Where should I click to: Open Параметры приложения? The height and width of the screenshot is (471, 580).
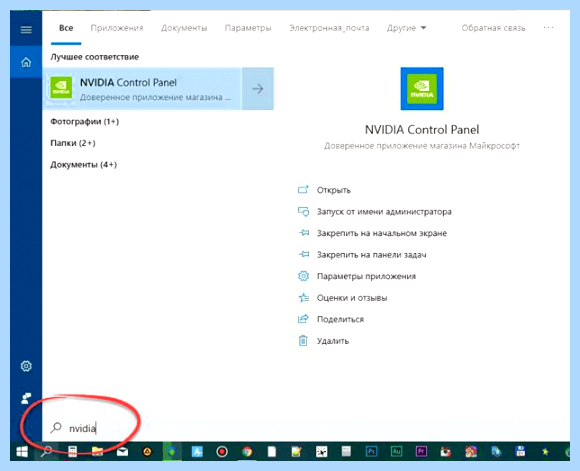tap(366, 276)
